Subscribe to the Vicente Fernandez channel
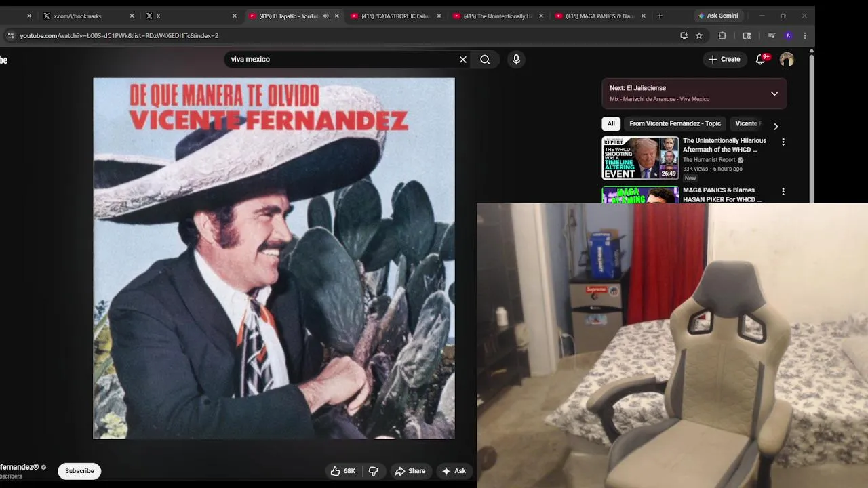This screenshot has height=488, width=868. tap(79, 471)
